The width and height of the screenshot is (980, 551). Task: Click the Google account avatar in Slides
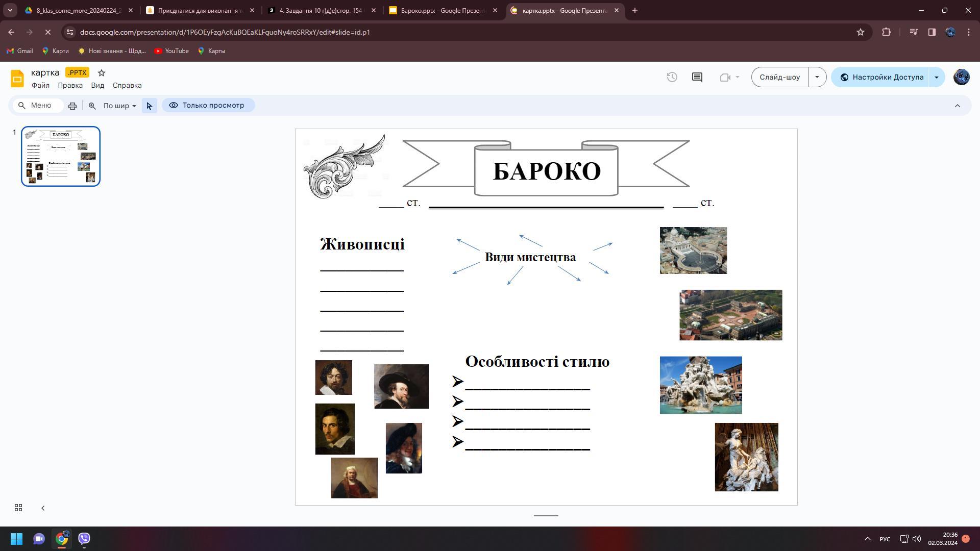point(961,77)
